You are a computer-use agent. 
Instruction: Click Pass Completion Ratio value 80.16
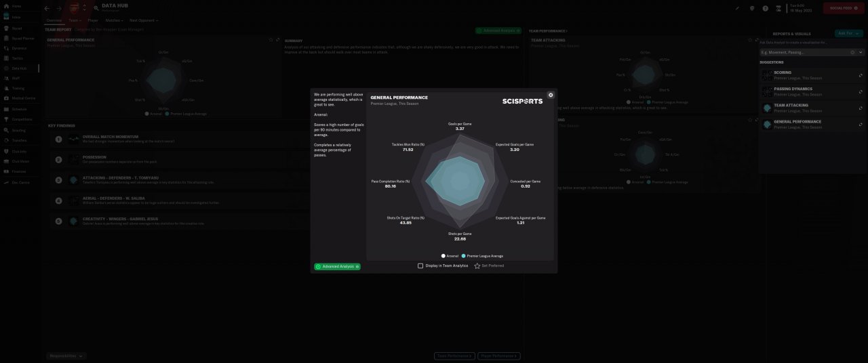390,186
